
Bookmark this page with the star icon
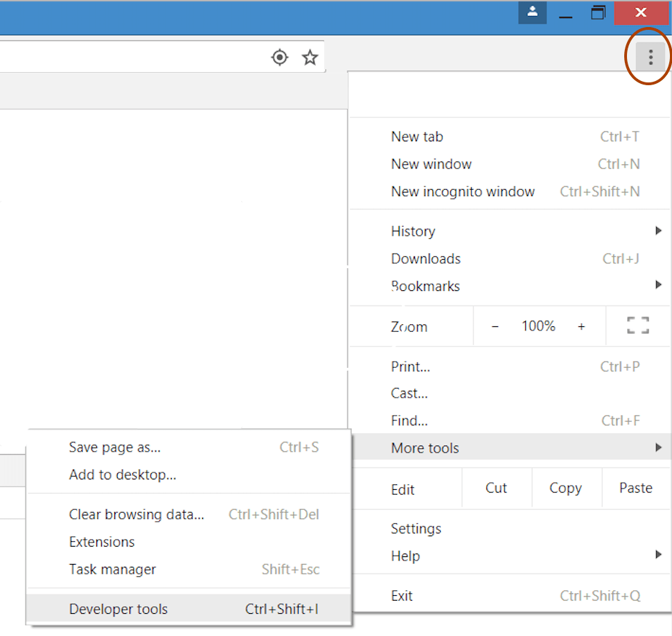(x=310, y=58)
